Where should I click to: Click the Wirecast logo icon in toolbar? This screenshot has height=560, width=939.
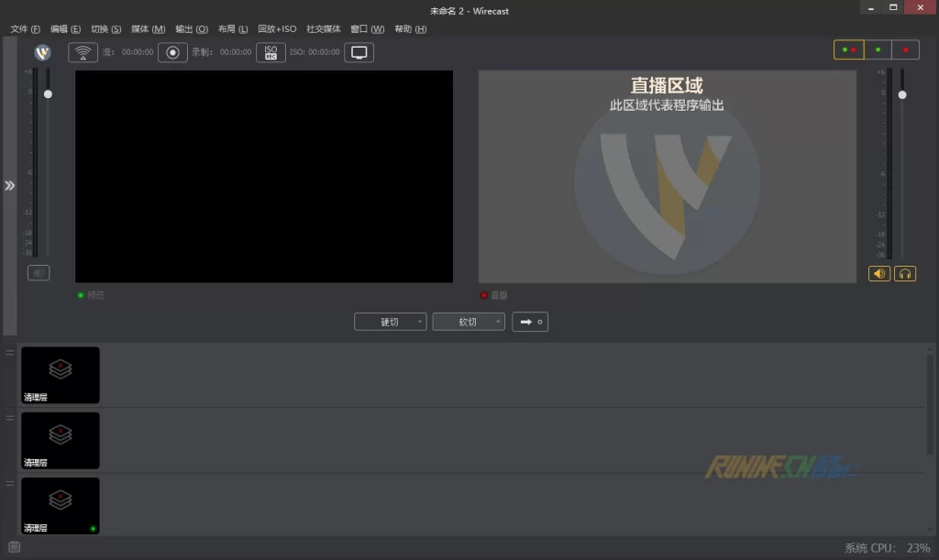pos(42,52)
